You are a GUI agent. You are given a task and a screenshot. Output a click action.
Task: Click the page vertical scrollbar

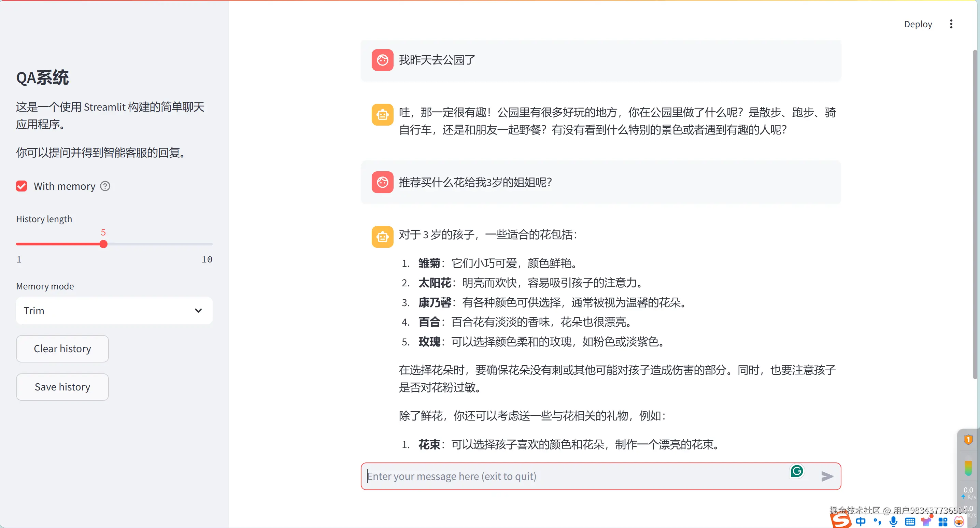[975, 213]
